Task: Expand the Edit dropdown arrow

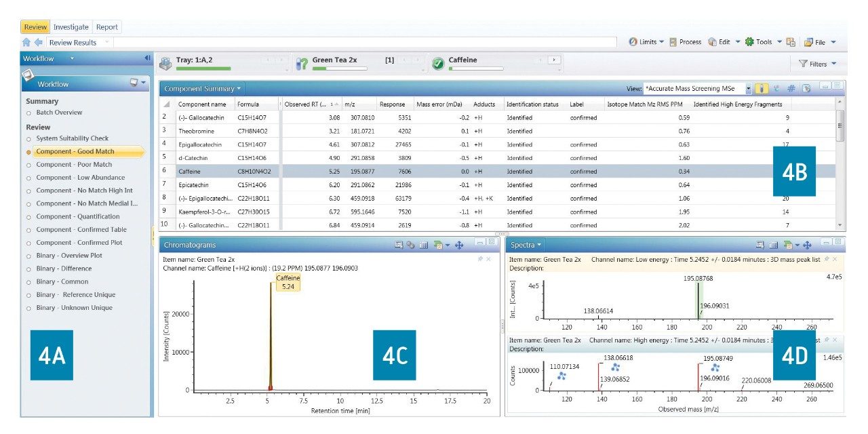Action: (736, 42)
